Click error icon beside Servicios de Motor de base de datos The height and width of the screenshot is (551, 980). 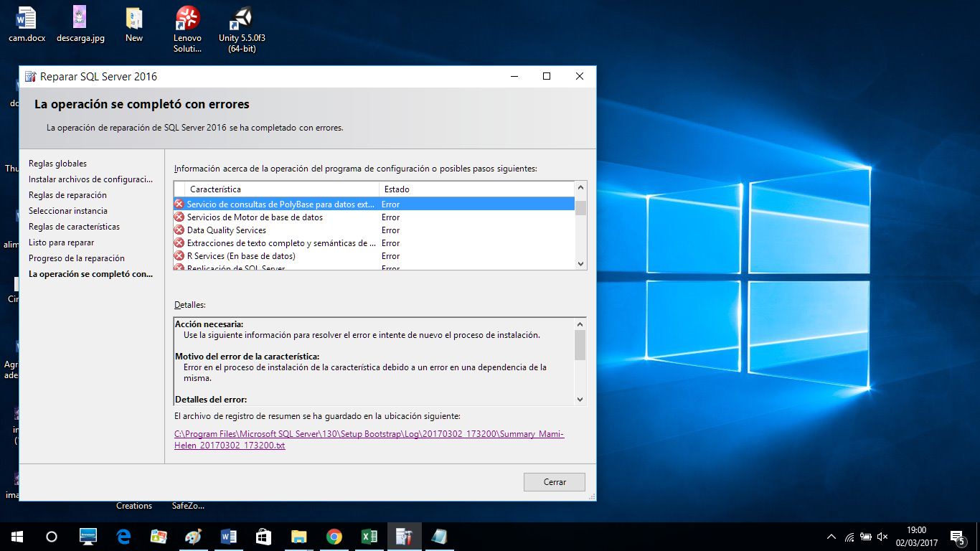179,217
